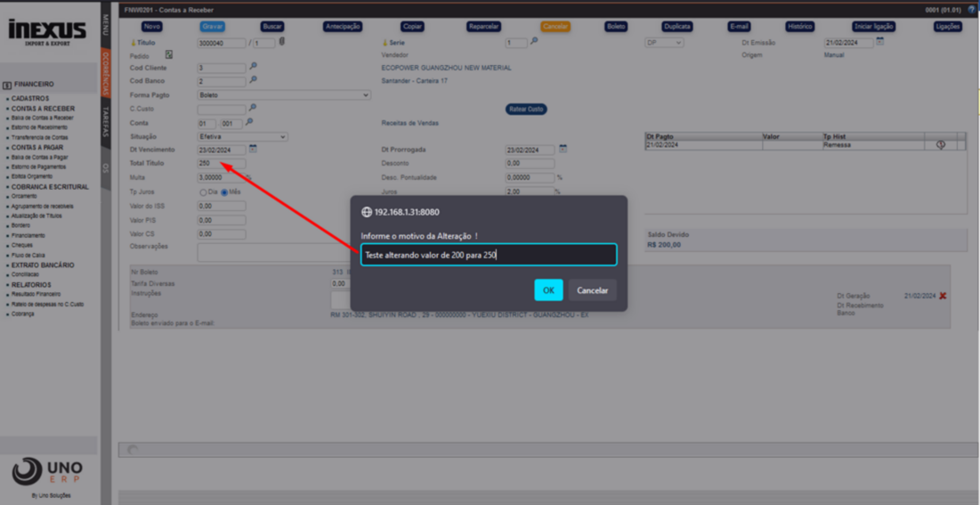The width and height of the screenshot is (980, 505).
Task: Click the magnifier icon beside Série field
Action: pyautogui.click(x=534, y=42)
